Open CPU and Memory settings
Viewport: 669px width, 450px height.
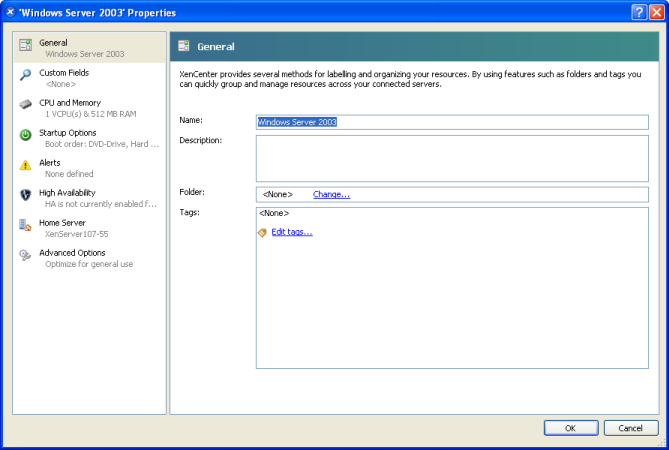pos(90,108)
